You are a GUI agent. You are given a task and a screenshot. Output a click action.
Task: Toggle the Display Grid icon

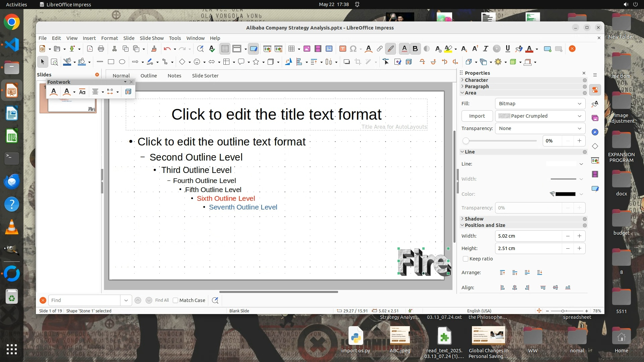(x=225, y=49)
